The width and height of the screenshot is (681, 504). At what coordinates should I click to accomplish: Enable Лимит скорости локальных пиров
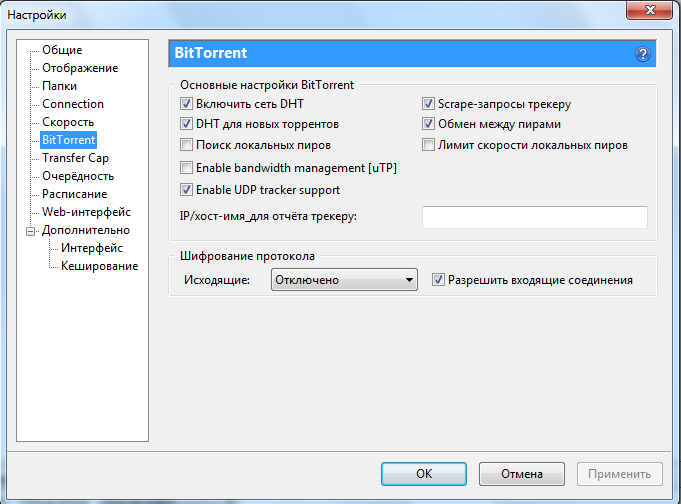429,146
